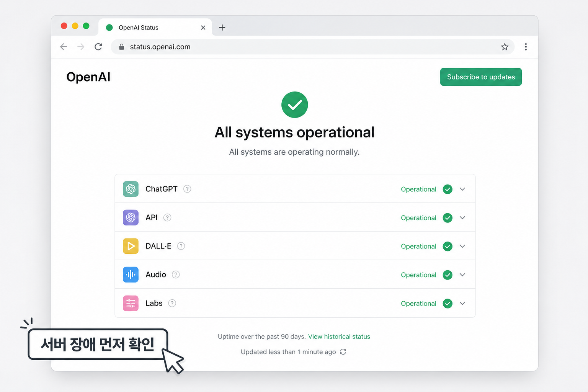Click the OpenAI logo heading

[x=88, y=77]
